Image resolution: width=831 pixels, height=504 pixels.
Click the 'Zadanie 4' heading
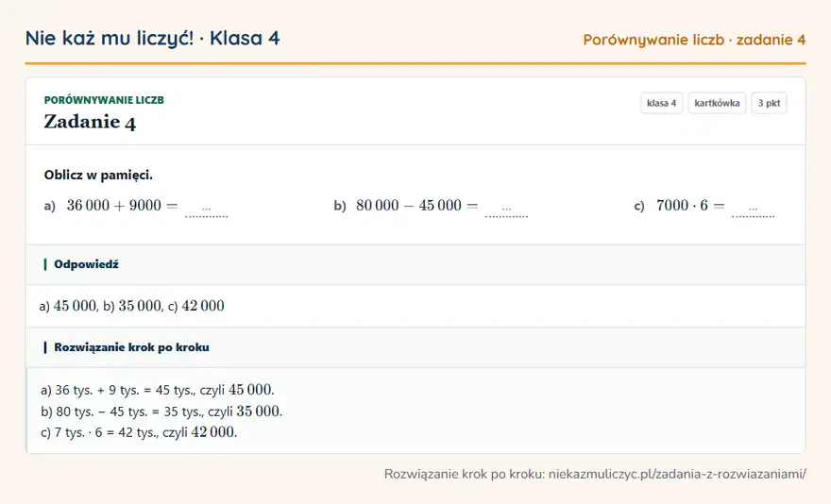(90, 122)
